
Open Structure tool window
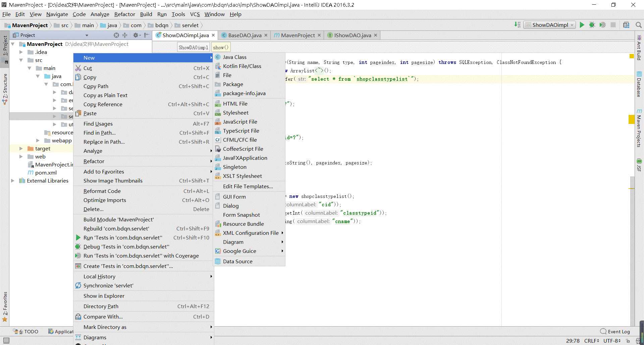pos(5,89)
